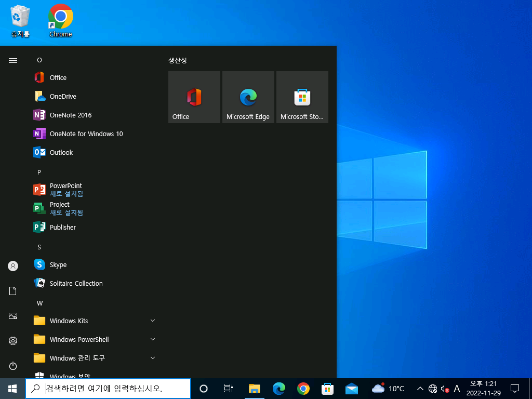Open Edge from the taskbar
This screenshot has width=532, height=399.
(x=279, y=389)
